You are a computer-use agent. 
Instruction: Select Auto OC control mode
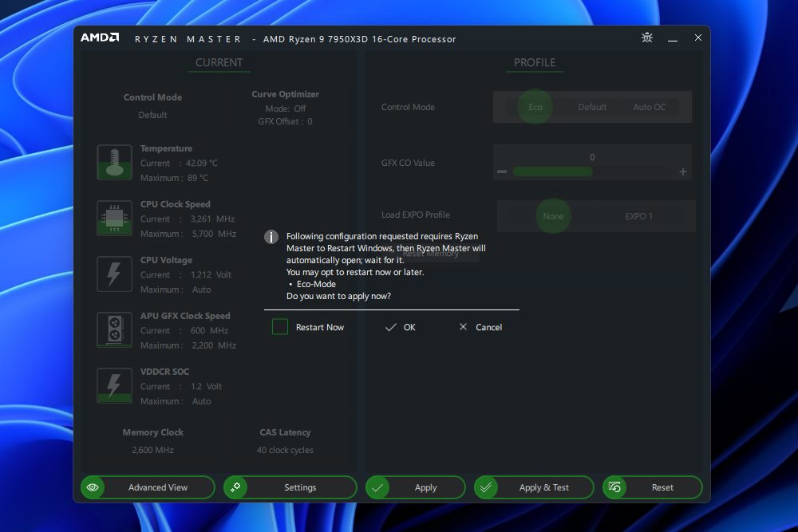[x=649, y=107]
